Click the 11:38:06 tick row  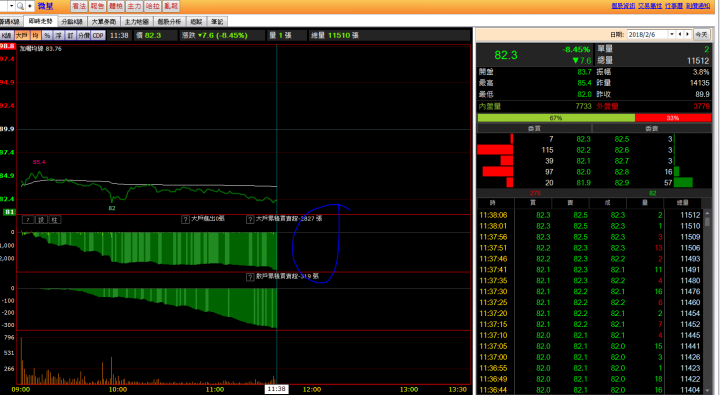coord(590,215)
